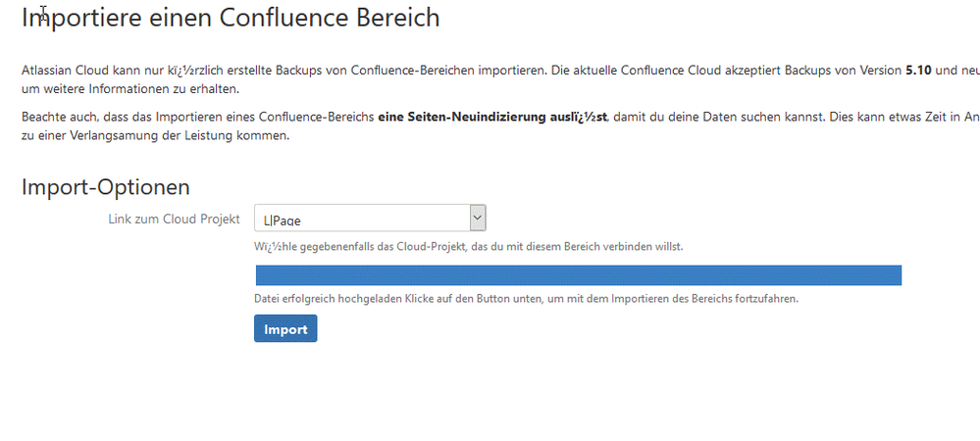980x441 pixels.
Task: Click the blue upload progress bar
Action: 578,274
